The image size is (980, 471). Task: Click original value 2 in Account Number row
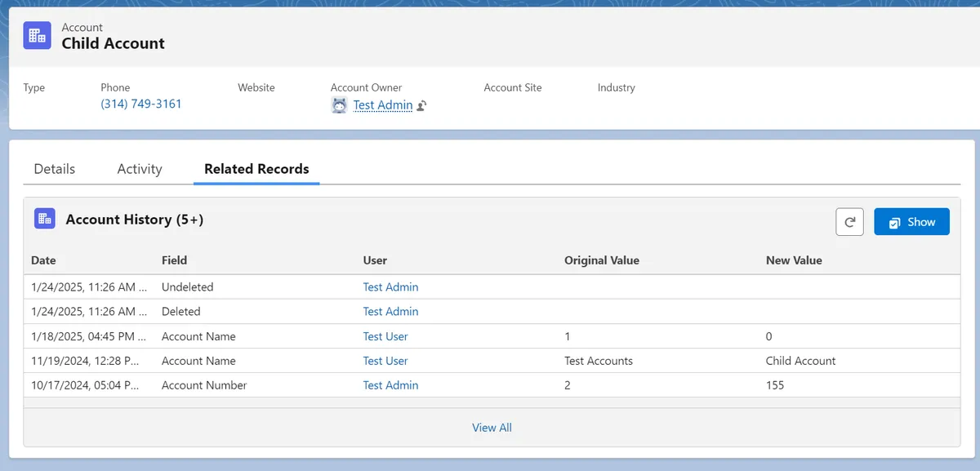568,385
